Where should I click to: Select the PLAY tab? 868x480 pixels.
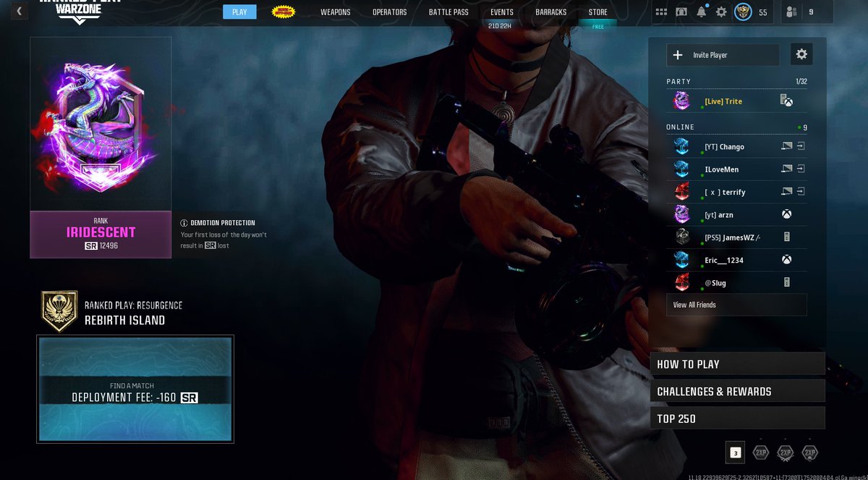click(239, 12)
